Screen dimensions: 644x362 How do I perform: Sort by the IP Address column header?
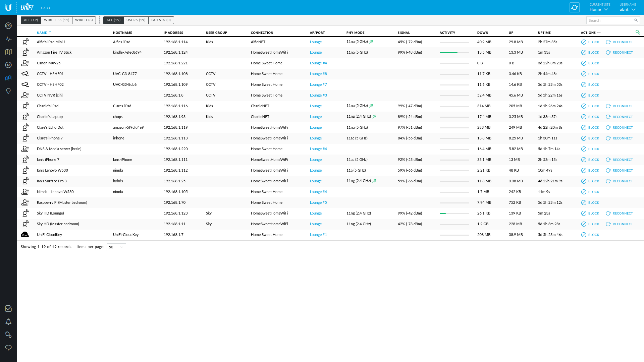pos(173,33)
